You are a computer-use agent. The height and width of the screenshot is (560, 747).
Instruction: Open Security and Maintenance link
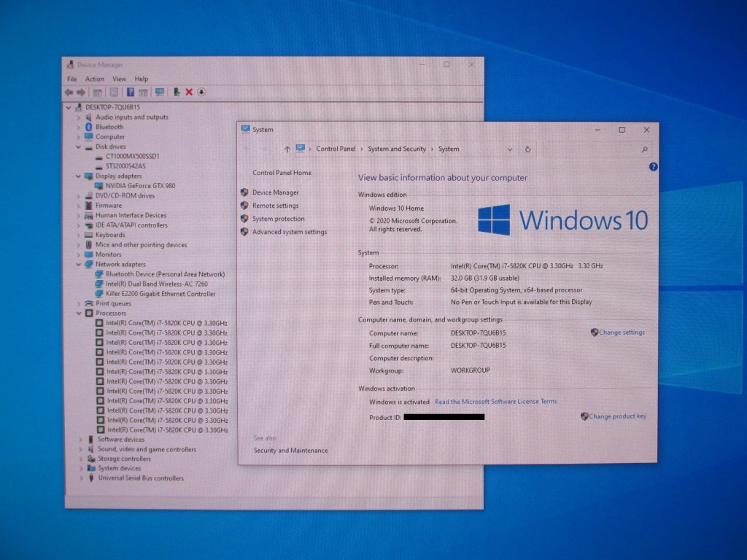click(290, 451)
